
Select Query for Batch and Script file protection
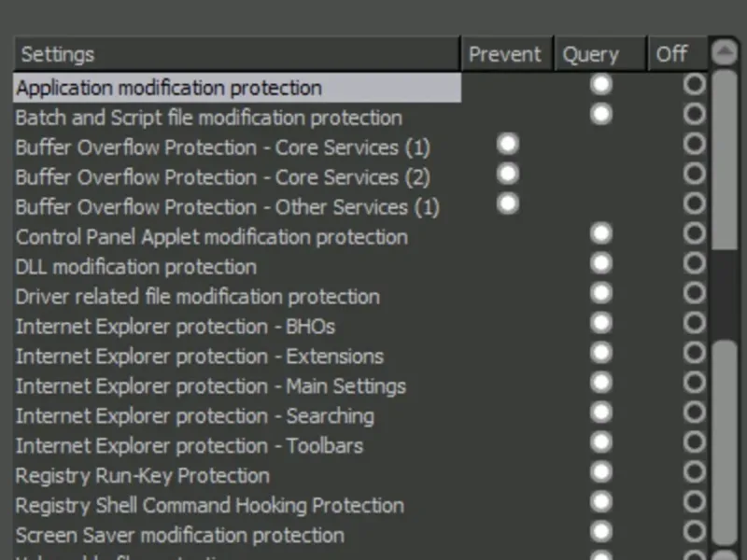click(601, 115)
